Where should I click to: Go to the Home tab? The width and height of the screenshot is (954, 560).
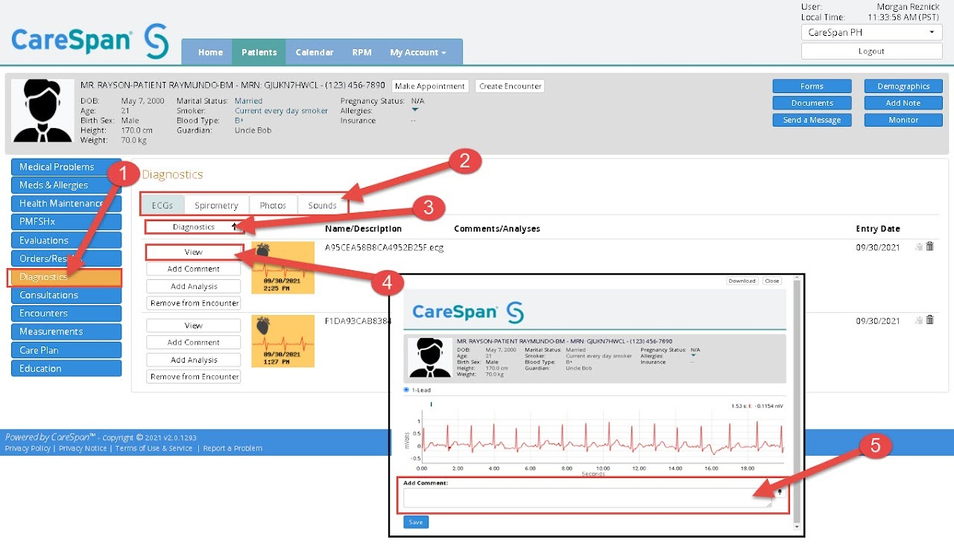coord(210,52)
